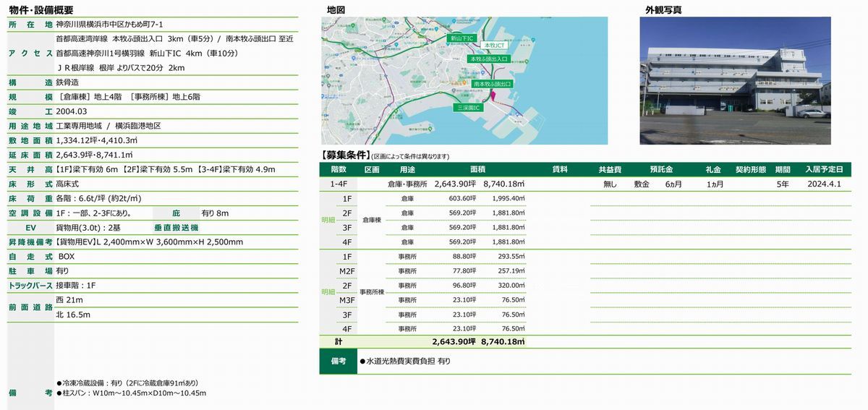Select the 1-4F floor cell
Viewport: 868px width, 410px height.
point(339,184)
